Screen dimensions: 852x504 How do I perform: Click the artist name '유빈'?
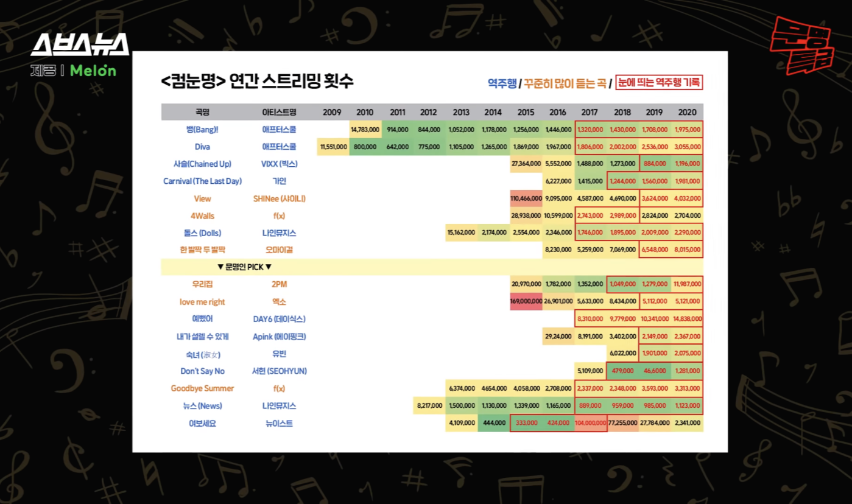279,354
